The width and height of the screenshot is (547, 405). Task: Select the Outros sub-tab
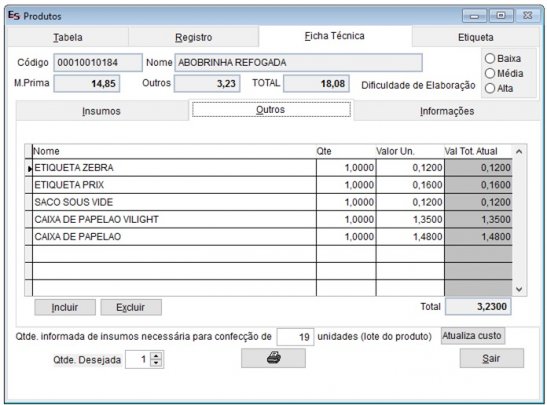click(x=271, y=110)
